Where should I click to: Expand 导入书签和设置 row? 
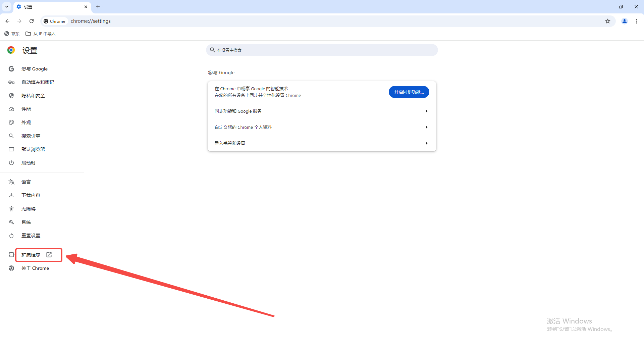pyautogui.click(x=322, y=143)
